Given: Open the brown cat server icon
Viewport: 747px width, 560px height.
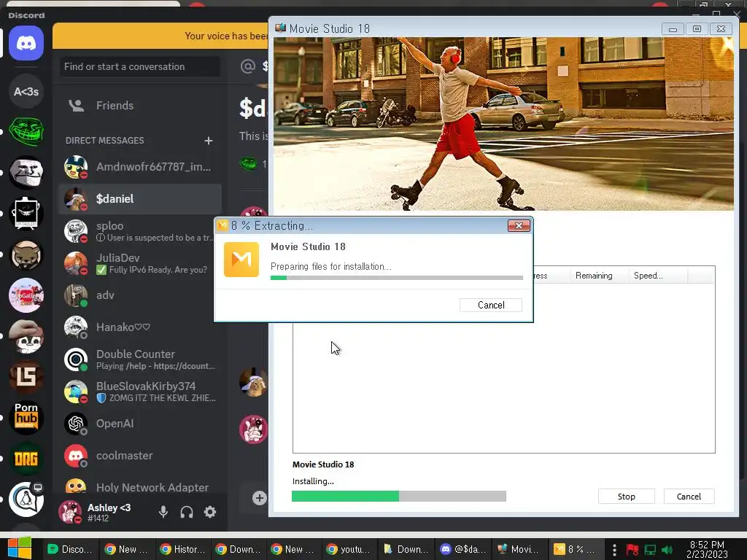Looking at the screenshot, I should click(x=26, y=254).
